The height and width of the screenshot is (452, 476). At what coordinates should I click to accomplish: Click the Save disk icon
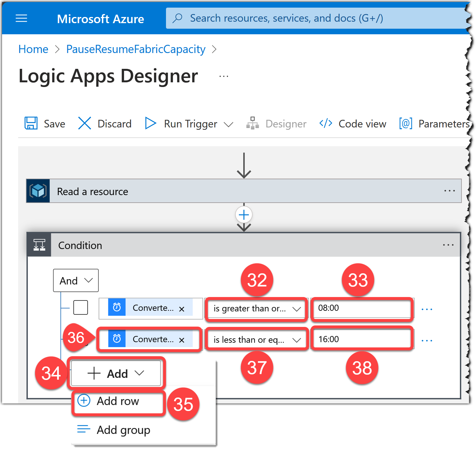click(31, 123)
